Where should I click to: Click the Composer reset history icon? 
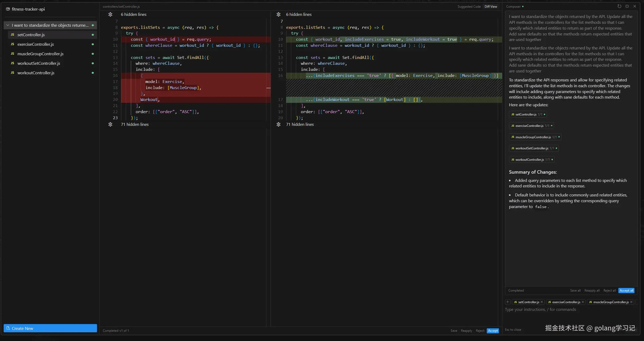[x=619, y=6]
